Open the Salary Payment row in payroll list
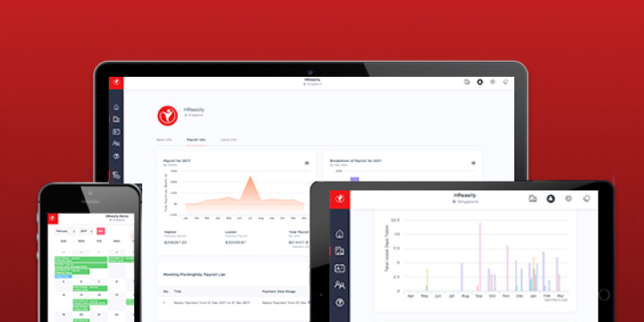This screenshot has height=322, width=644. coord(234,302)
